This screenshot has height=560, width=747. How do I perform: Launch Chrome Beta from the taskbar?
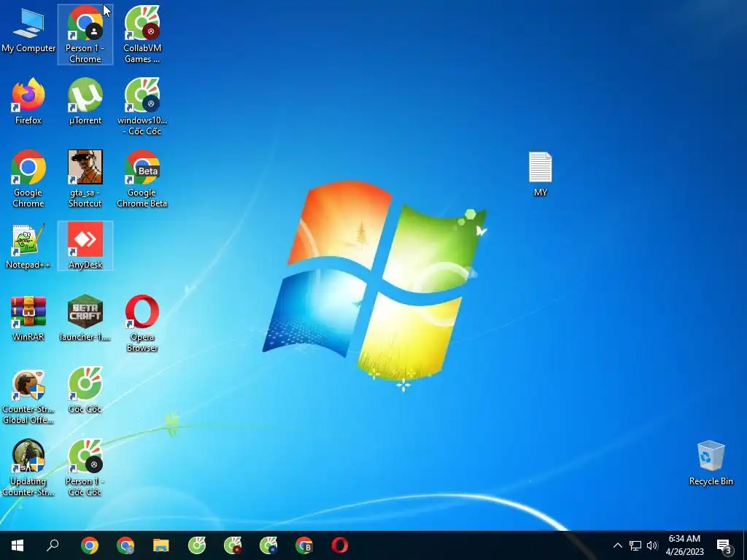point(304,545)
